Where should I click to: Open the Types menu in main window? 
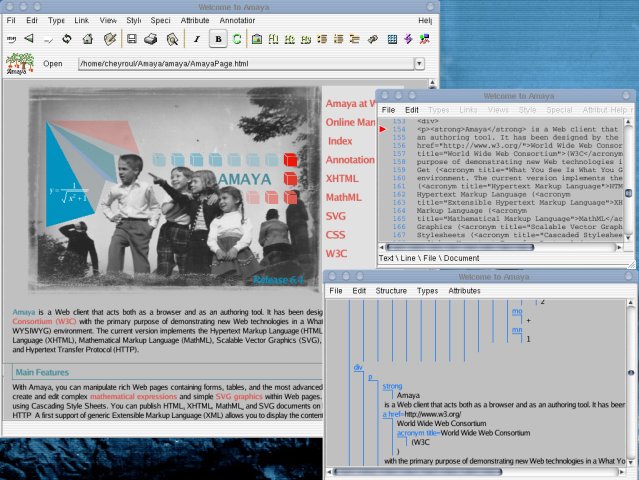coord(56,20)
